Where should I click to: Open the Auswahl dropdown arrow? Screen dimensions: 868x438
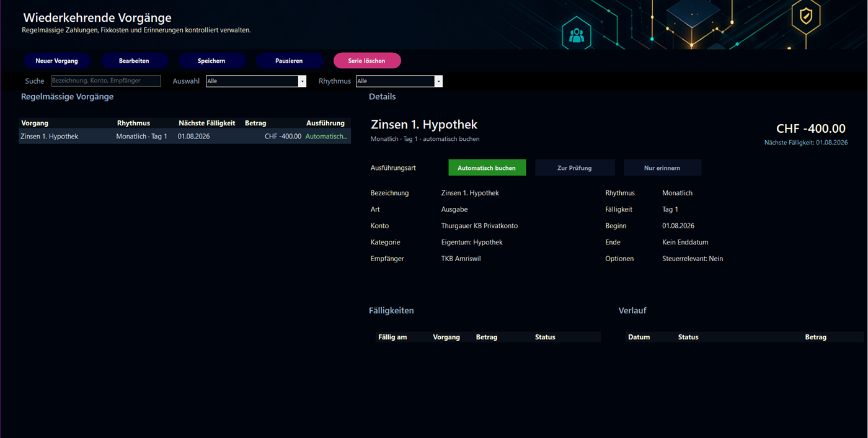click(302, 81)
